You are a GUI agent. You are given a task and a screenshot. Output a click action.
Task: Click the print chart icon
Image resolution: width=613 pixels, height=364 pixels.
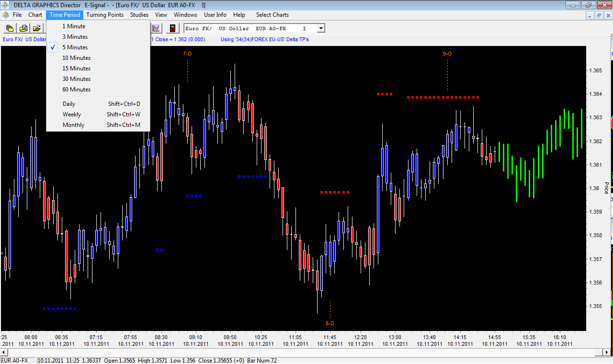(23, 28)
